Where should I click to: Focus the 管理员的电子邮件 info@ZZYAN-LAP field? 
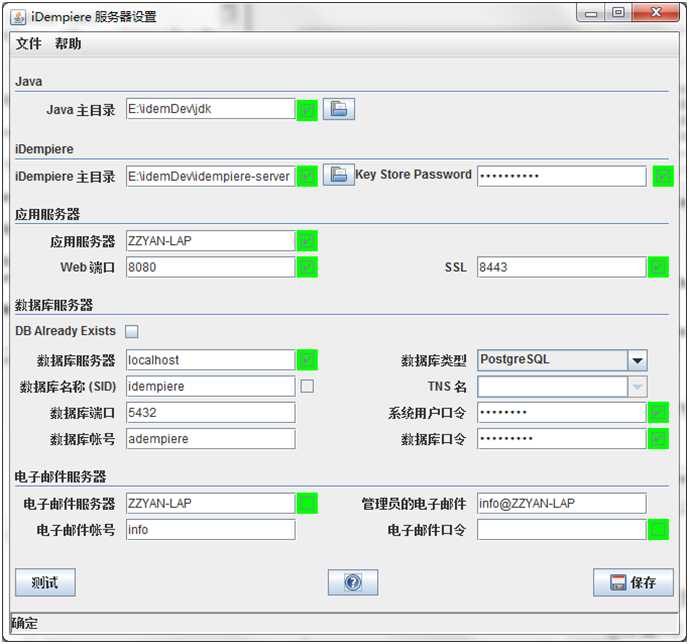click(562, 503)
